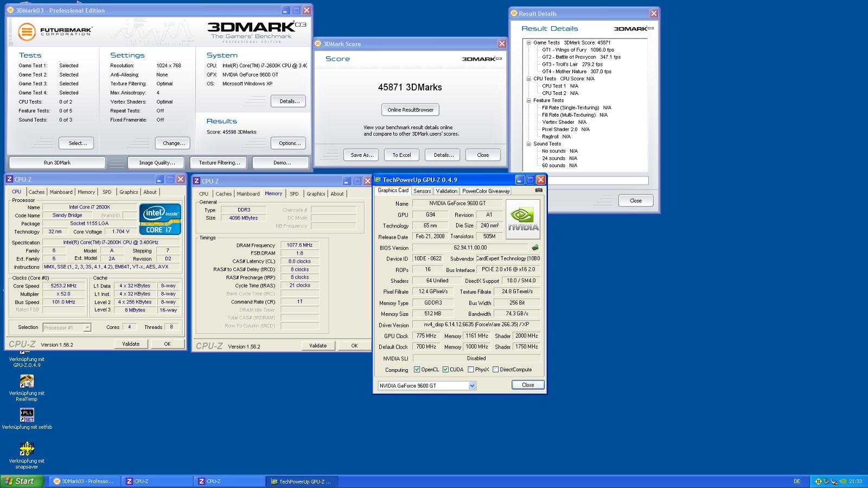Open the GPU selection dropdown in GPU-Z

pos(472,385)
